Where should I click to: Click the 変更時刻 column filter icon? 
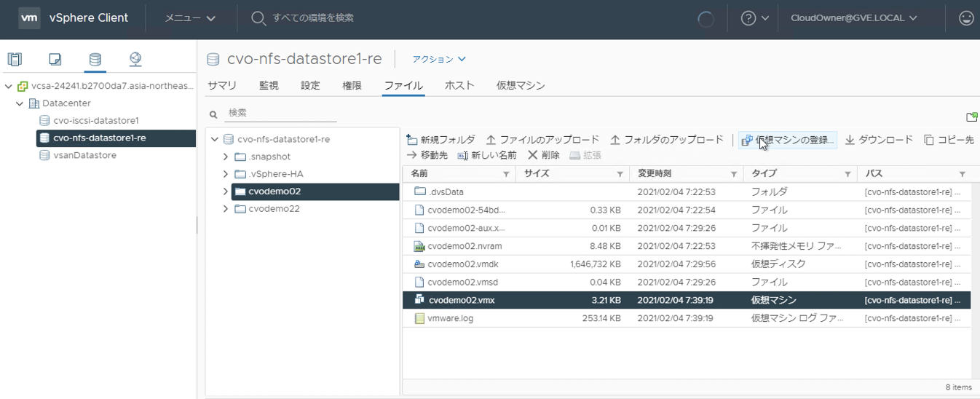[x=734, y=174]
